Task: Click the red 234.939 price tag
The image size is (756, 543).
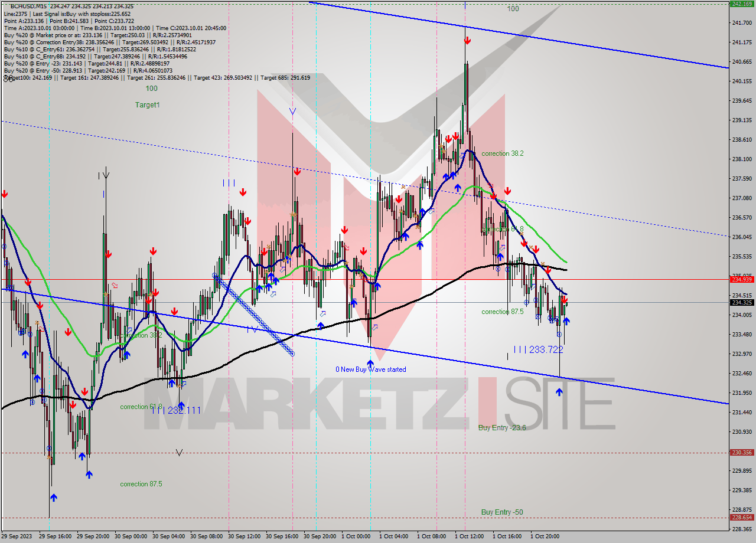Action: [x=742, y=279]
